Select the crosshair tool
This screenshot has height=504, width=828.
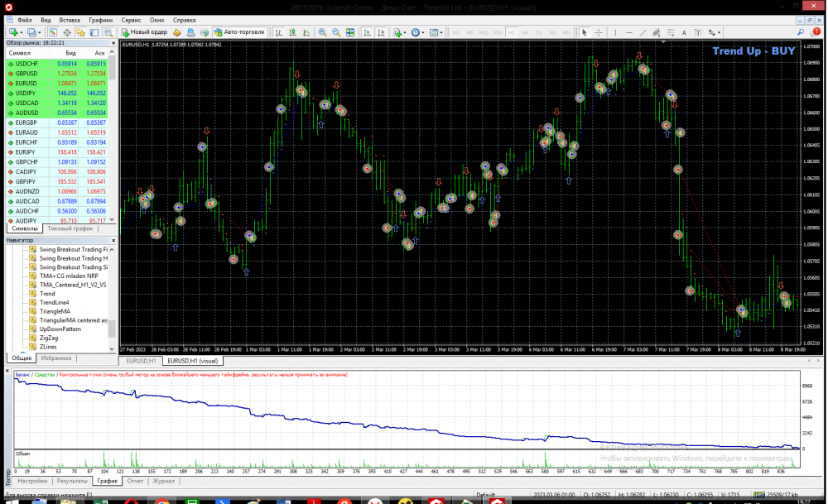[599, 32]
